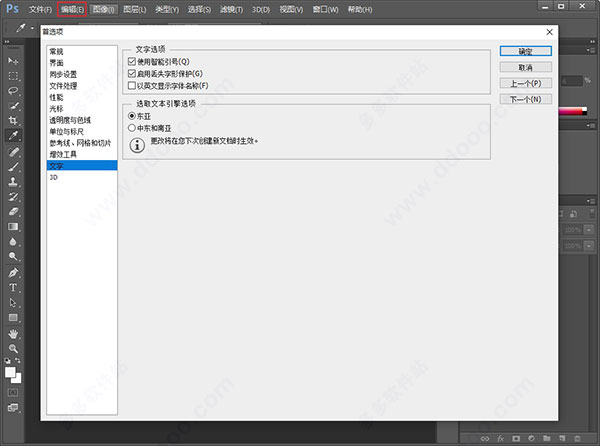
Task: Select the Brush tool
Action: pos(13,167)
